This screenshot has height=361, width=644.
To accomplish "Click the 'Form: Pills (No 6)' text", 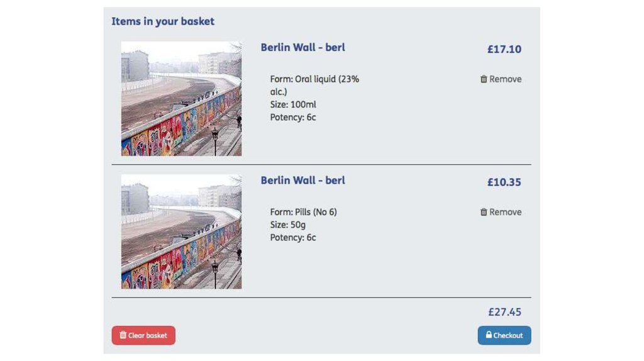I will pos(303,213).
